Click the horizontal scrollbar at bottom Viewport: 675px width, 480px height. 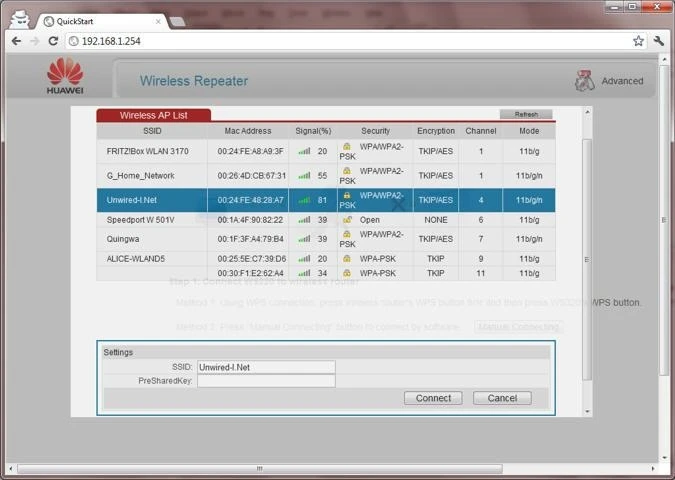click(260, 468)
